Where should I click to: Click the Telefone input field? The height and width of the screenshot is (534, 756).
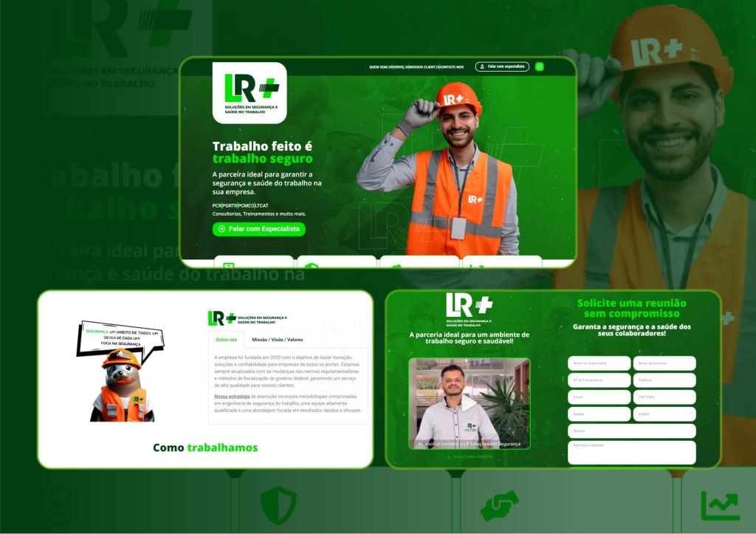(664, 380)
